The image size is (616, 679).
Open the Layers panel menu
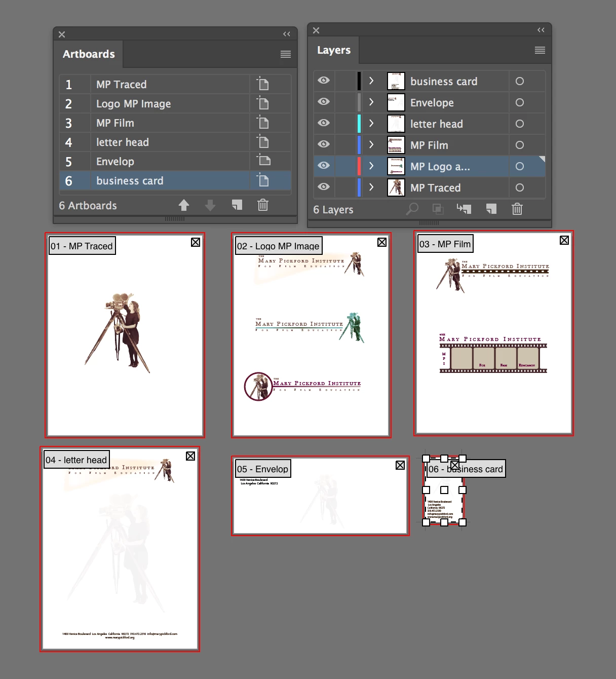(540, 50)
